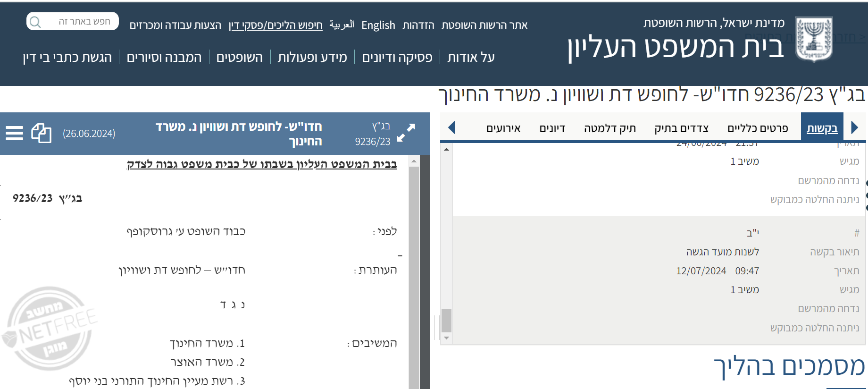Click request time '09:47'
The width and height of the screenshot is (868, 389).
click(747, 271)
